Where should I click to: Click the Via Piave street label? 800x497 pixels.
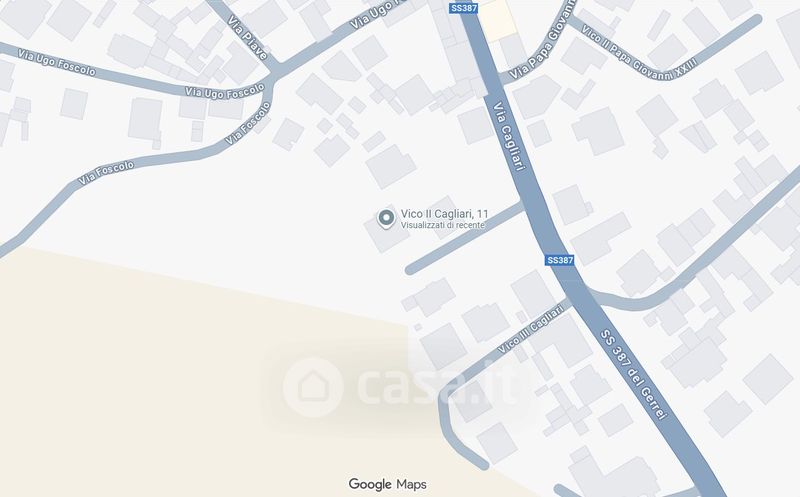tap(247, 37)
